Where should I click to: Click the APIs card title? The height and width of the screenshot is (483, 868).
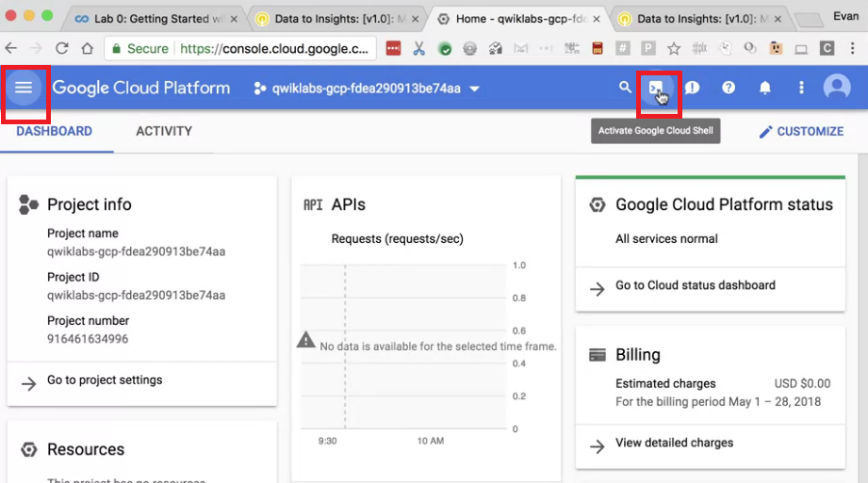[x=348, y=204]
